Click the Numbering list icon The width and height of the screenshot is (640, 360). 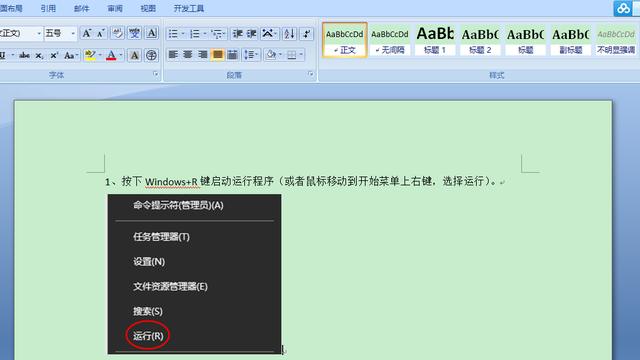[x=195, y=34]
